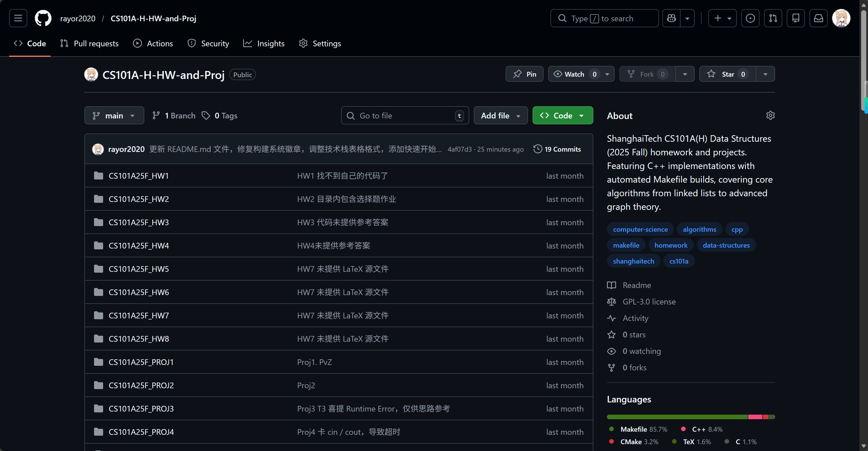Open the Copilot chat icon
Screen dimensions: 868x451
coord(671,18)
